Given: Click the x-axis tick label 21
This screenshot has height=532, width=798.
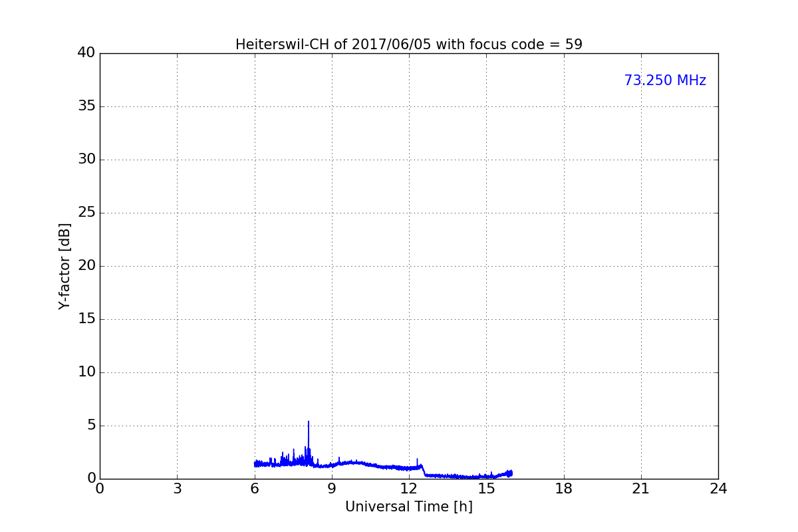Looking at the screenshot, I should 641,489.
